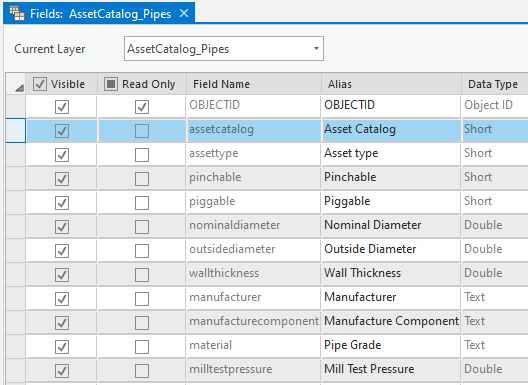Click the 'Mill Test Pressure' alias cell

(391, 370)
